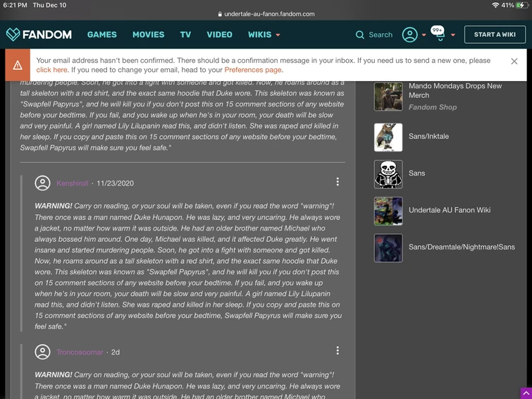
Task: Open Mando Mondays Drops New Merch thumbnail
Action: click(388, 97)
